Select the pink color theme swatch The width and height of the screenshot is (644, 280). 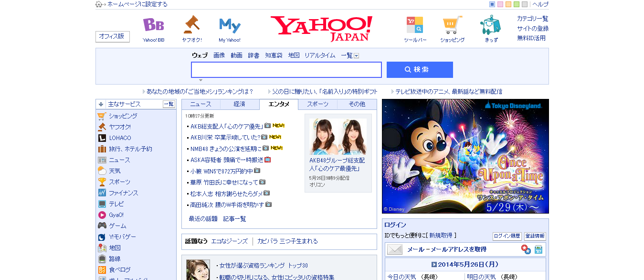point(500,4)
